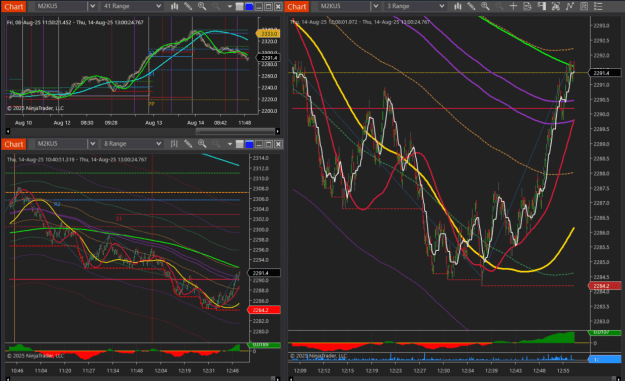Image resolution: width=625 pixels, height=381 pixels.
Task: Click zoom in magnifier in 3 Range chart
Action: 485,6
